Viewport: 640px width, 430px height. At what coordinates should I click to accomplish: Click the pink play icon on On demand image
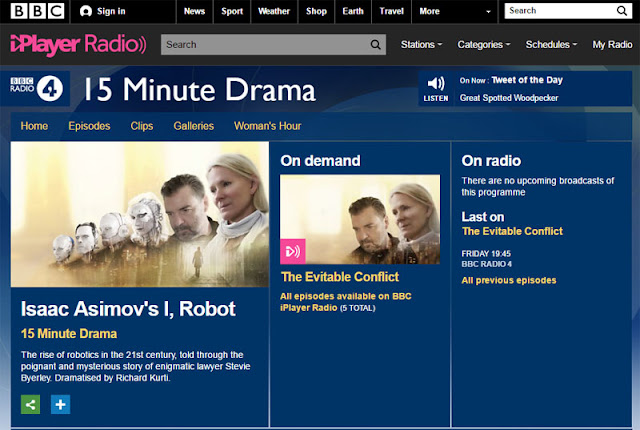click(293, 251)
